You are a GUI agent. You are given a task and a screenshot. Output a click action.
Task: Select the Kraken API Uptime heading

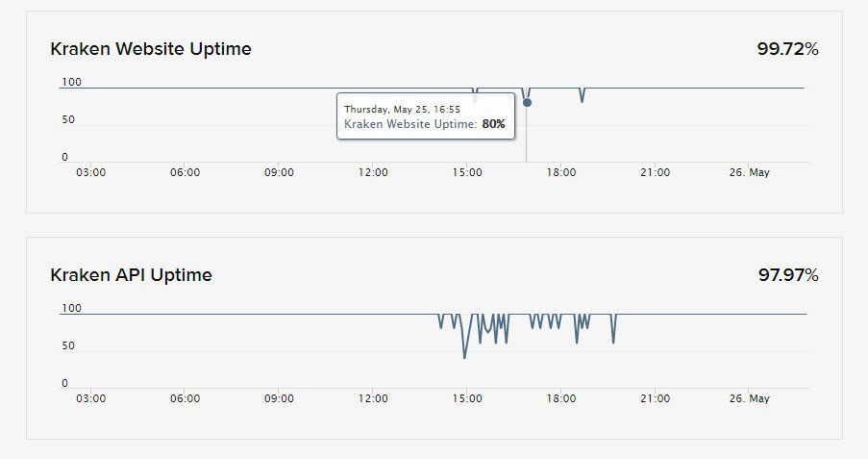[x=131, y=275]
